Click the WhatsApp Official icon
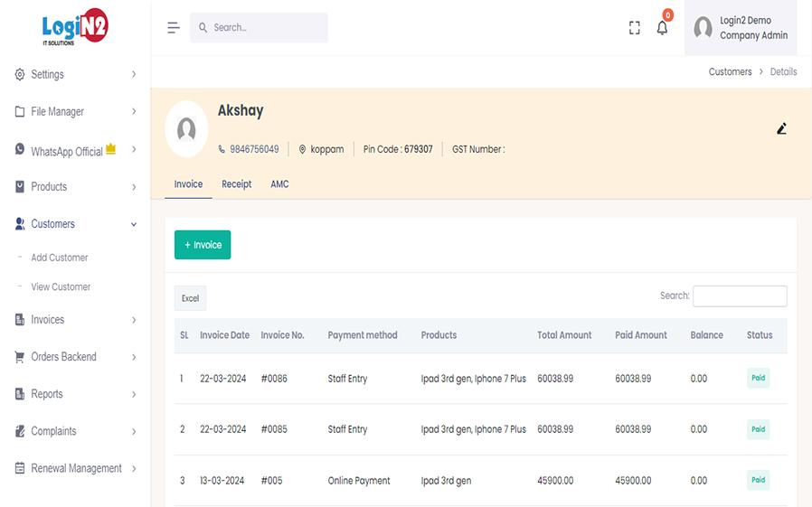Image resolution: width=812 pixels, height=507 pixels. click(x=20, y=150)
